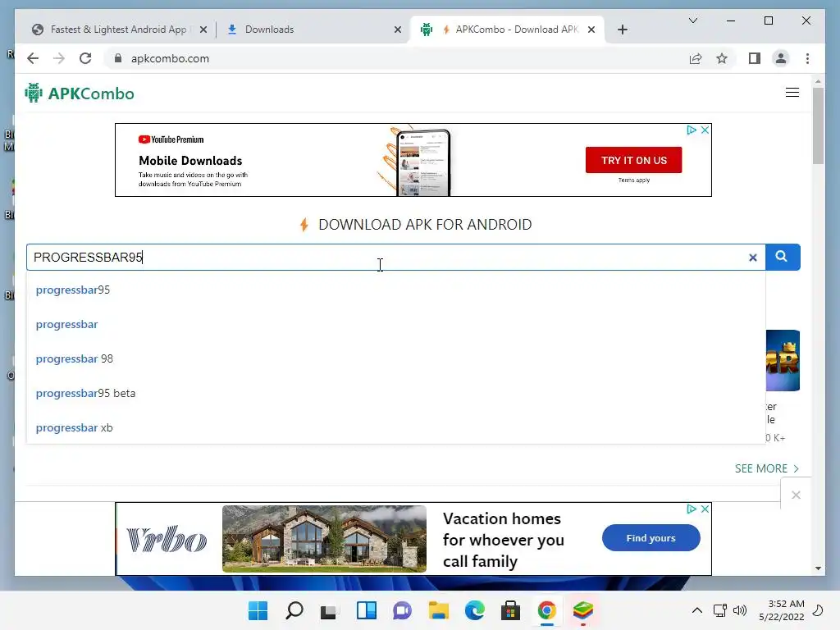Click the TRY IT ON US ad button
This screenshot has height=630, width=840.
634,160
